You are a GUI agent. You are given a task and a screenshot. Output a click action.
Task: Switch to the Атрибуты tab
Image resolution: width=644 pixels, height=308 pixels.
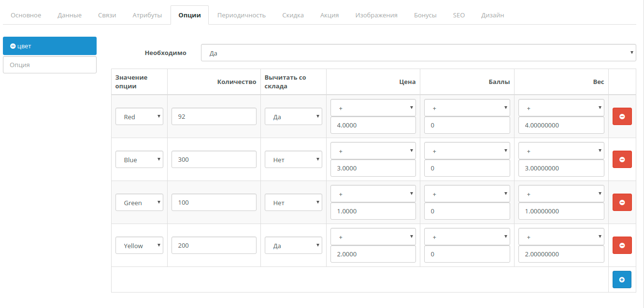coord(147,15)
